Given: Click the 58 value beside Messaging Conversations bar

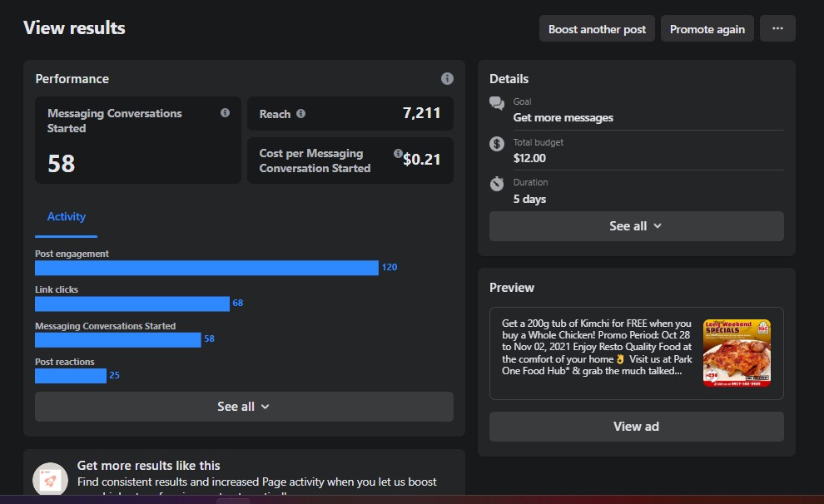Looking at the screenshot, I should (x=209, y=338).
